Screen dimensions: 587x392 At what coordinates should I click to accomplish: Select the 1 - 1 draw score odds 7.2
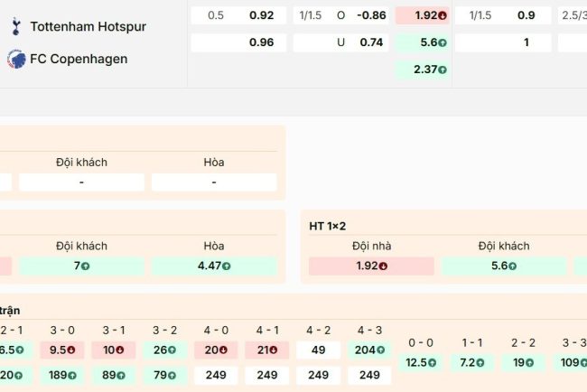[471, 362]
